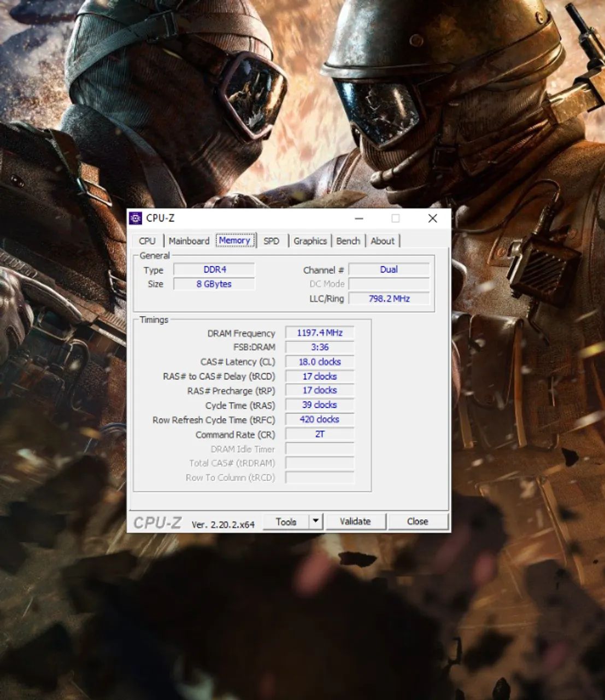Click the RAS# Precharge 17 clocks value
The image size is (605, 700).
point(320,390)
